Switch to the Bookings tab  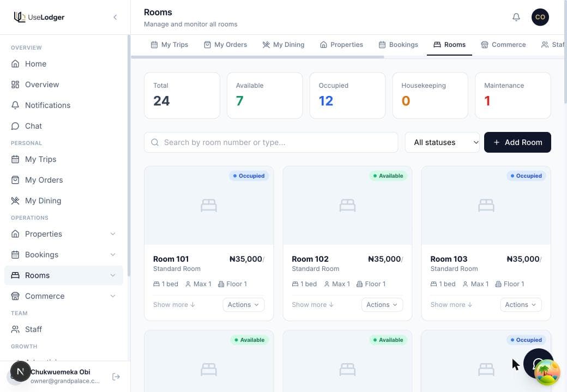pyautogui.click(x=399, y=45)
